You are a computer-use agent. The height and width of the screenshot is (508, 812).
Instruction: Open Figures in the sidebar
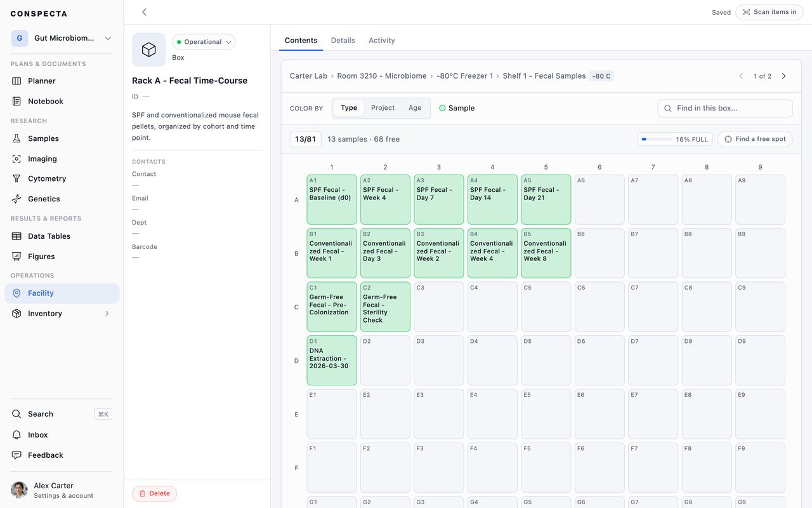(x=62, y=257)
